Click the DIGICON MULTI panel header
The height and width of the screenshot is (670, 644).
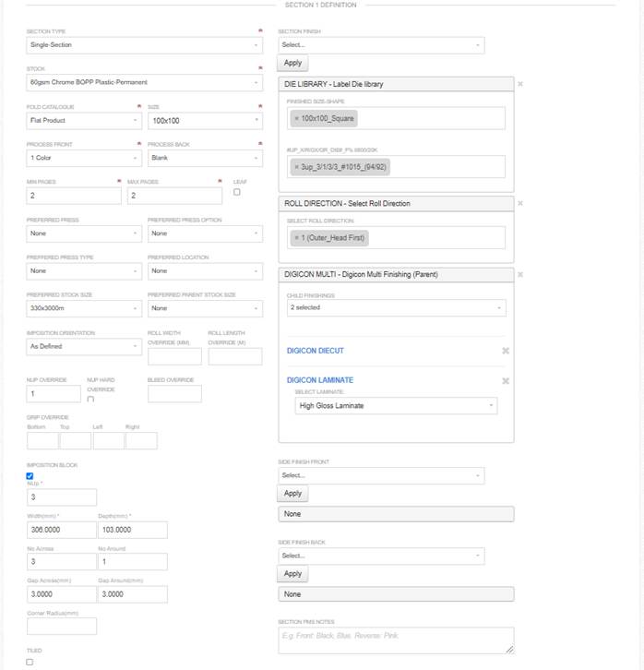click(x=396, y=274)
